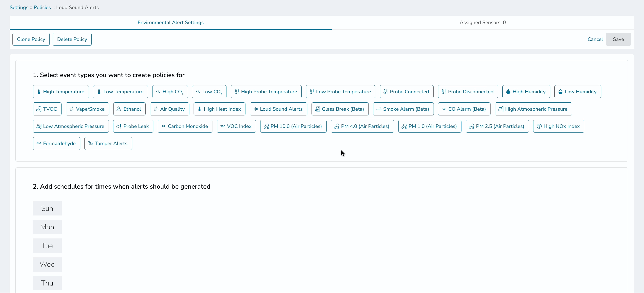Toggle the Formaldehyde event type
The height and width of the screenshot is (293, 644).
[x=56, y=144]
